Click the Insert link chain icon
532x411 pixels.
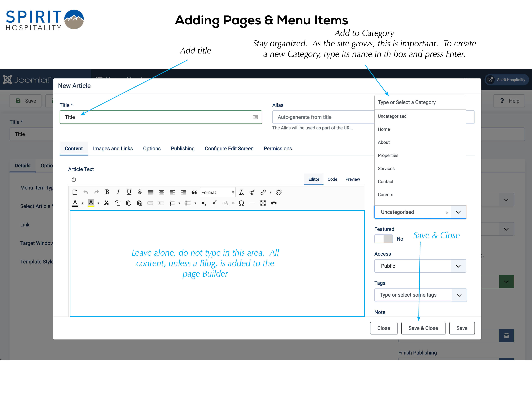(x=263, y=192)
